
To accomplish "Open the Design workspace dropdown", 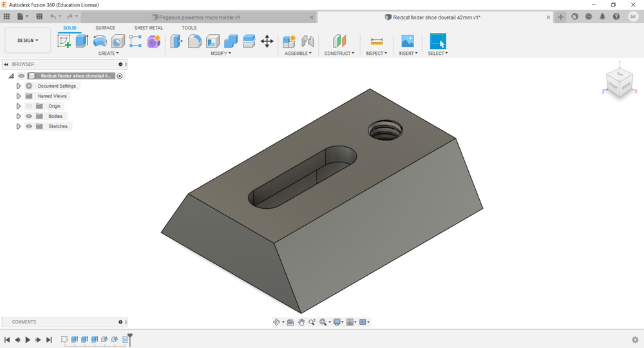I will 28,40.
